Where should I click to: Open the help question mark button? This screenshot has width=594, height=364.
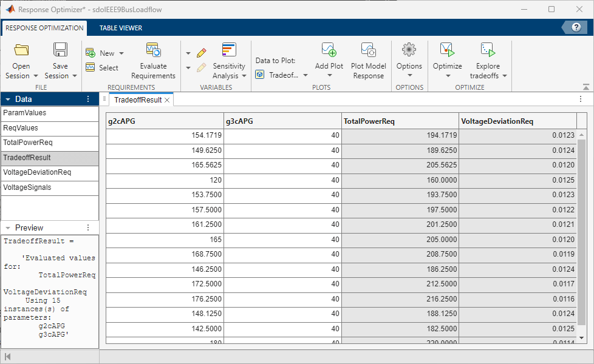click(575, 27)
